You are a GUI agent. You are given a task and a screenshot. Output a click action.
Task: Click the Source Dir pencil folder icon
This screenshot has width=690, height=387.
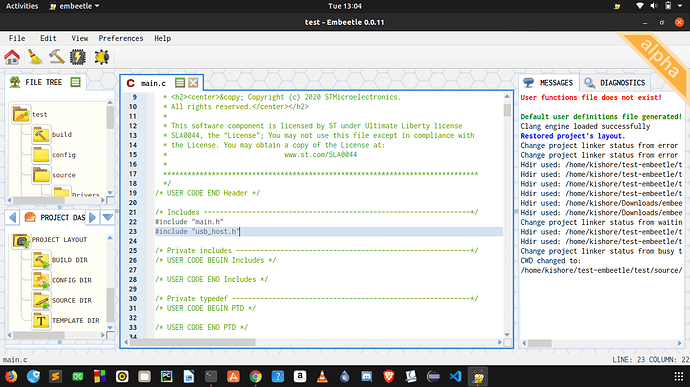click(x=41, y=301)
